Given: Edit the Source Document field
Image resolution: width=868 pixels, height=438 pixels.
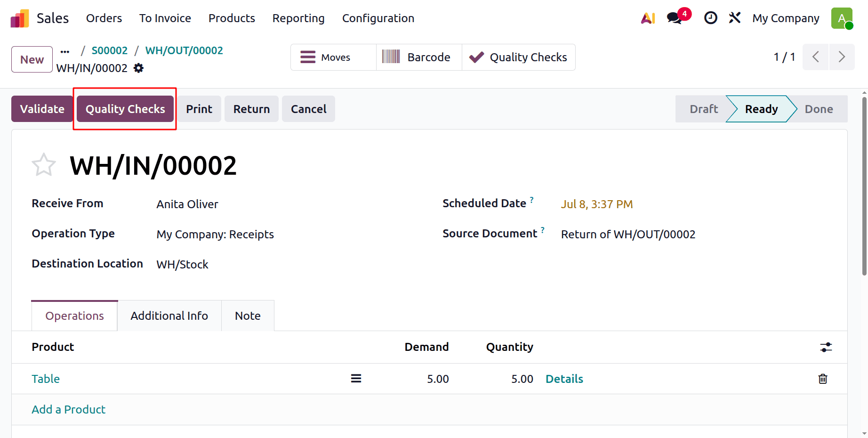Looking at the screenshot, I should click(x=628, y=234).
